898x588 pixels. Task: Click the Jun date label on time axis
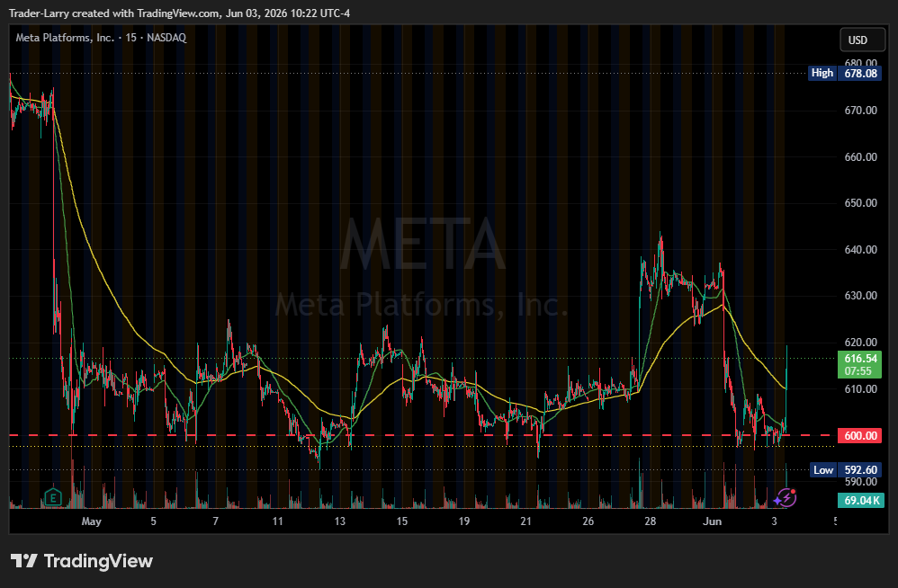point(712,521)
